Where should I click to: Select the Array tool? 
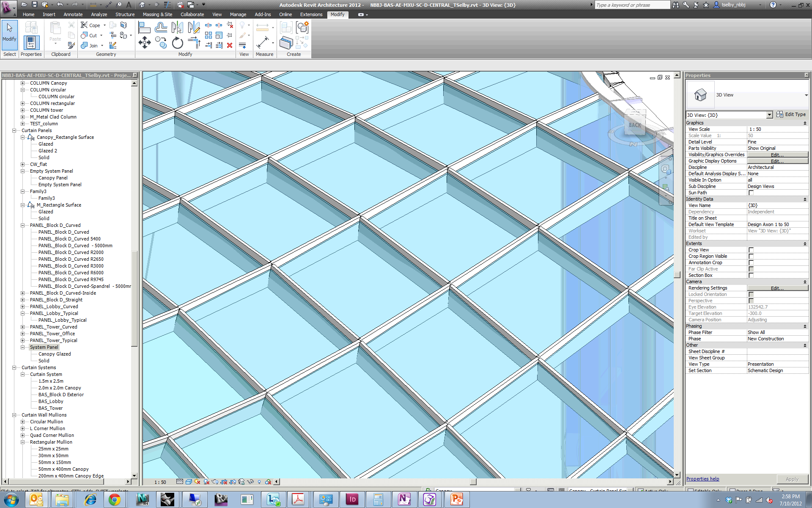tap(208, 35)
